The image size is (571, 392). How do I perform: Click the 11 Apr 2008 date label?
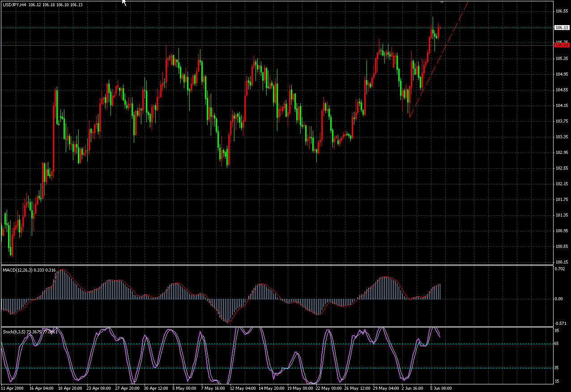(12, 388)
